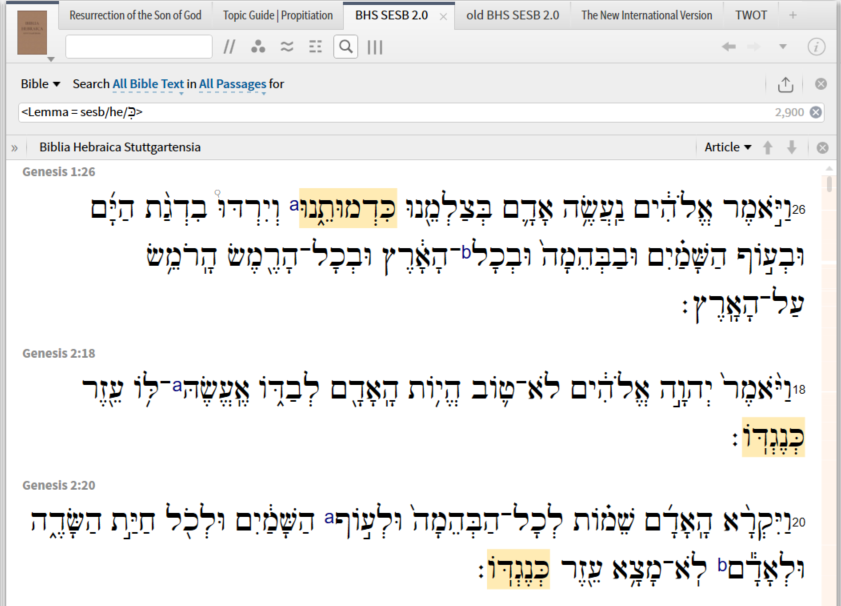This screenshot has height=606, width=841.
Task: Open The New International Version tab
Action: coord(647,15)
